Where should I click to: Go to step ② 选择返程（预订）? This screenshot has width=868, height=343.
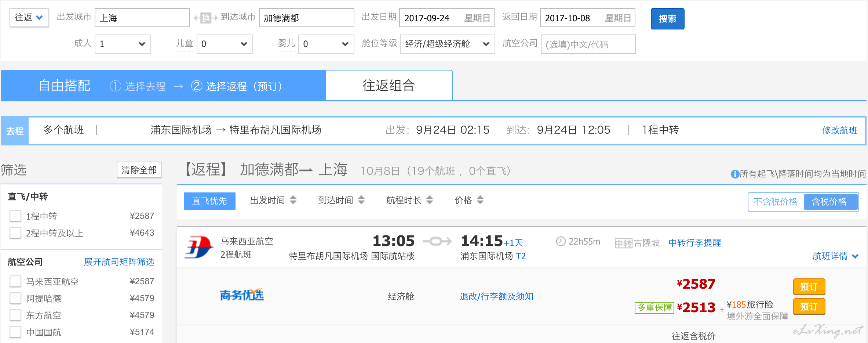tap(237, 86)
